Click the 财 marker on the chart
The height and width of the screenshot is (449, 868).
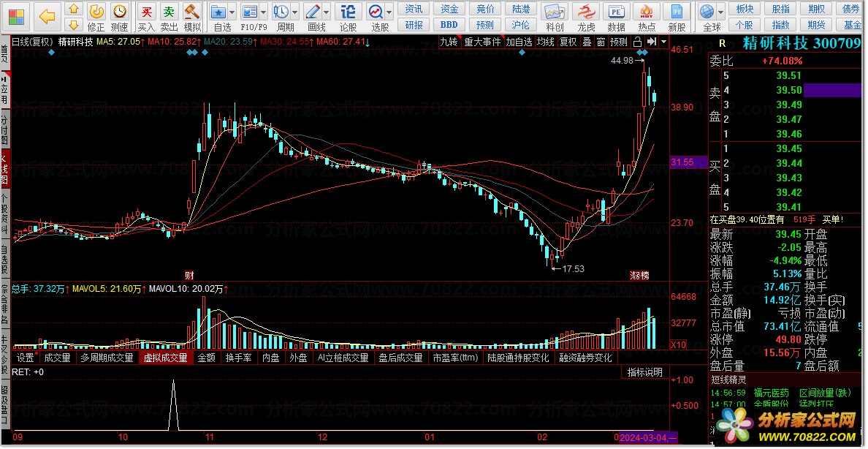189,275
